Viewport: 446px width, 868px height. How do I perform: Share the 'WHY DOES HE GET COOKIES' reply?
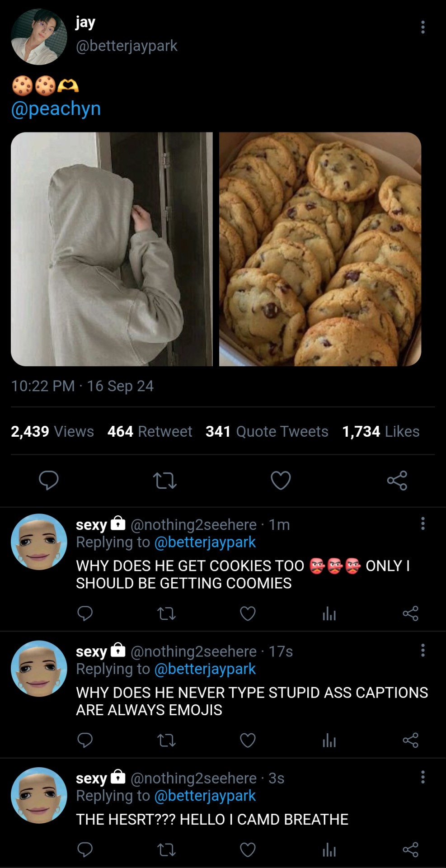click(x=410, y=613)
